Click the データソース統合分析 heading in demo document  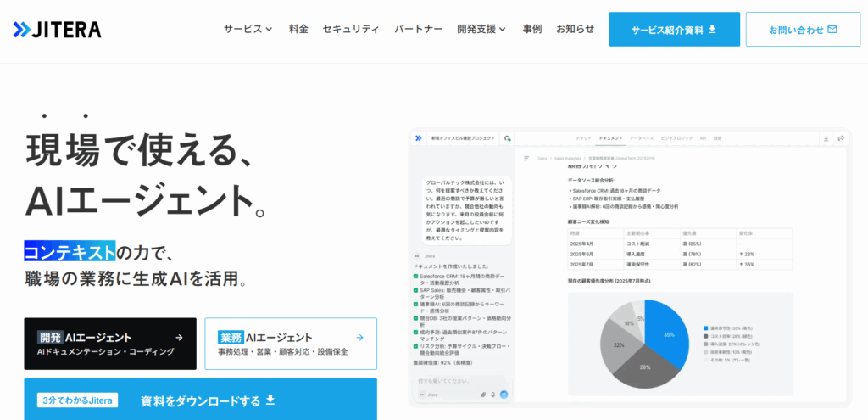click(591, 181)
